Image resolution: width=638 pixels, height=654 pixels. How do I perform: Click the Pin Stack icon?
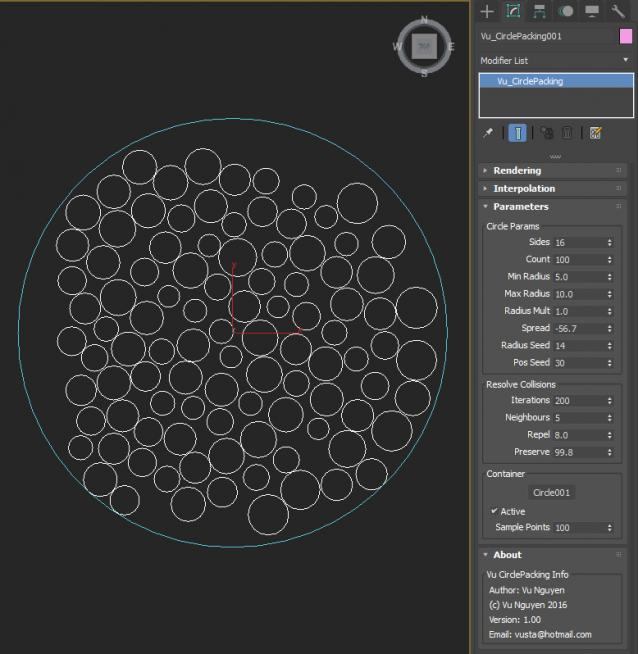[x=488, y=133]
